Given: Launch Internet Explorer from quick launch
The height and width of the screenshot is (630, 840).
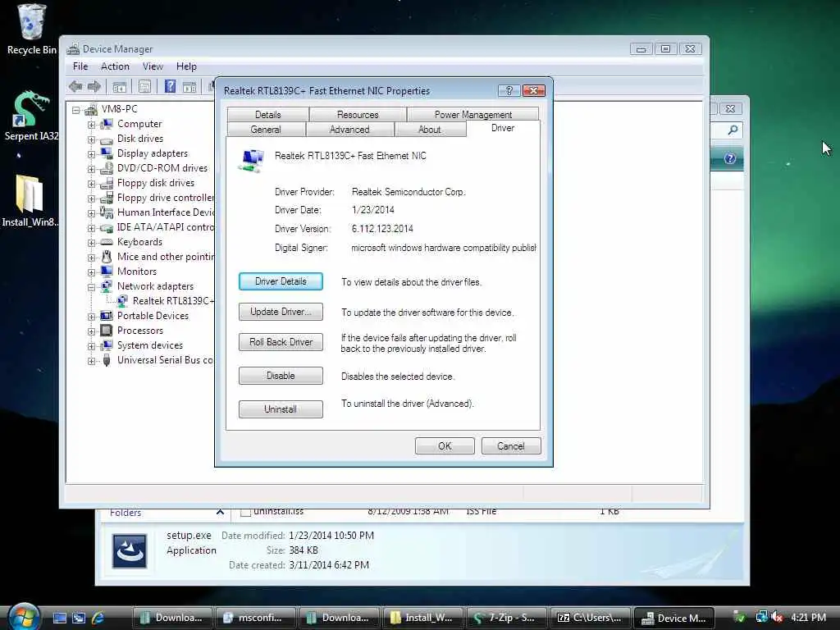Looking at the screenshot, I should point(98,619).
